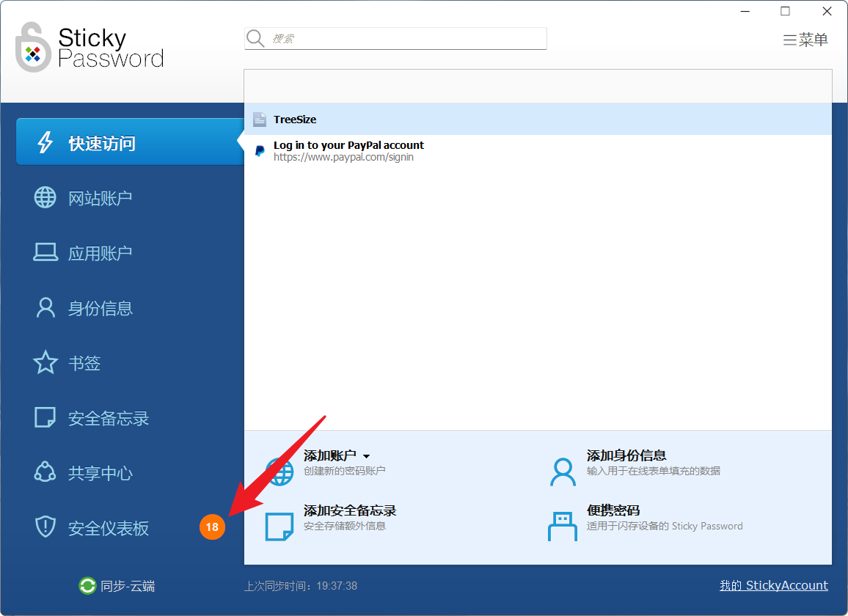Screen dimensions: 848x616
Task: Click the 便携密码 button
Action: (613, 510)
